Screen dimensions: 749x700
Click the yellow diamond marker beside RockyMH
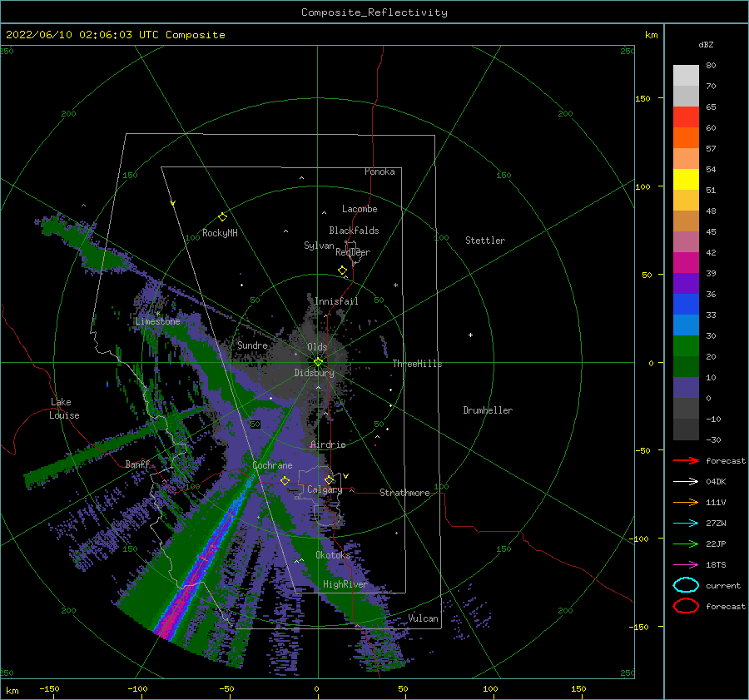coord(222,217)
